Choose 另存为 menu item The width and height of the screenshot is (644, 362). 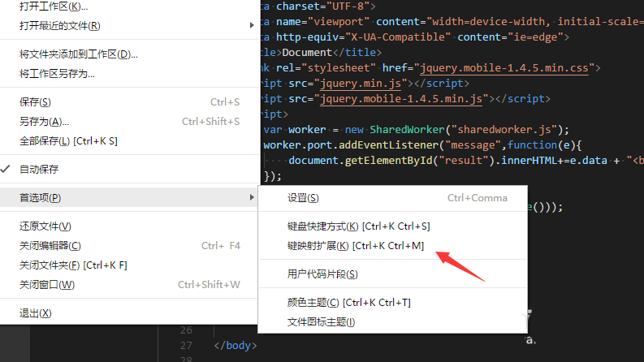[x=130, y=122]
